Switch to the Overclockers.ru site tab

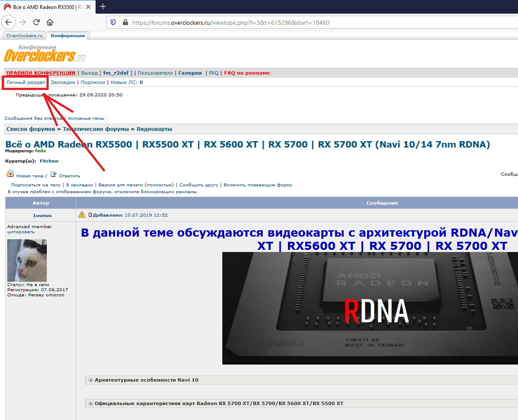[x=24, y=36]
